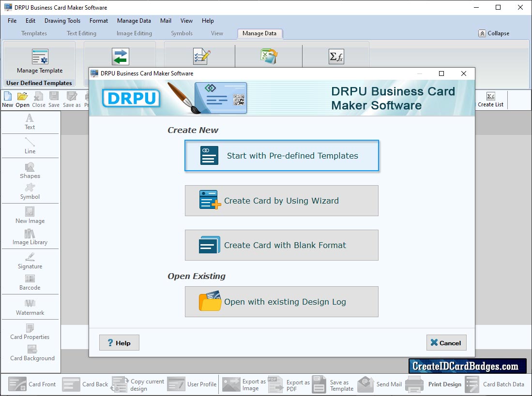Click the Create List toolbar icon
Viewport: 532px width, 396px height.
(490, 100)
